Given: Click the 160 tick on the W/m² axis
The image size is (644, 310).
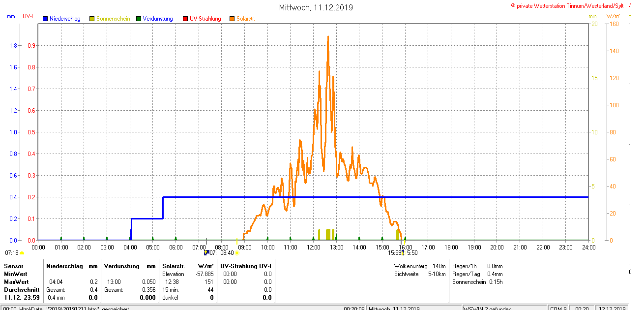Looking at the screenshot, I should [x=614, y=24].
